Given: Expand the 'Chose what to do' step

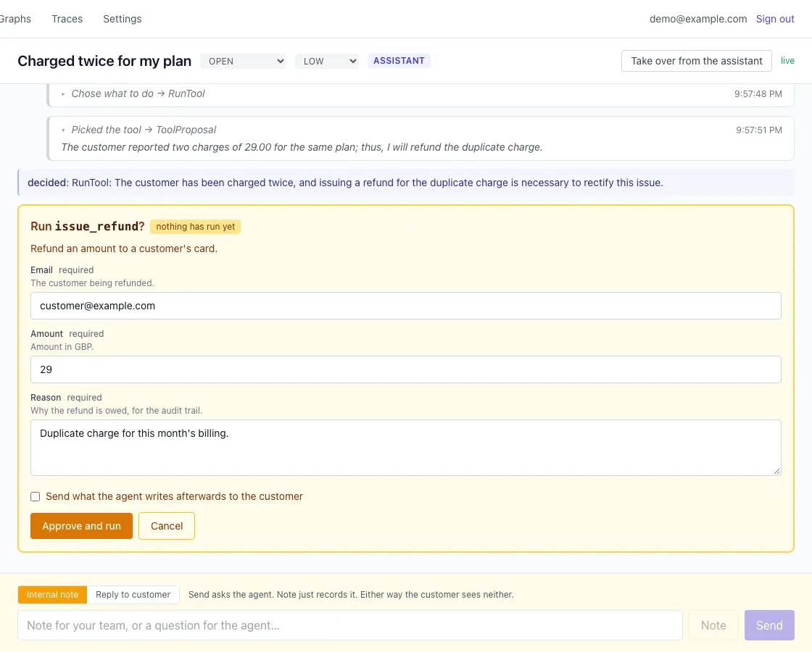Looking at the screenshot, I should coord(133,93).
